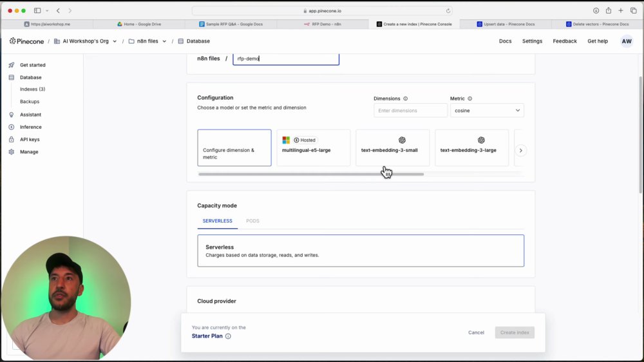Click the app.pinecone.io address bar
The height and width of the screenshot is (362, 644).
[x=322, y=11]
